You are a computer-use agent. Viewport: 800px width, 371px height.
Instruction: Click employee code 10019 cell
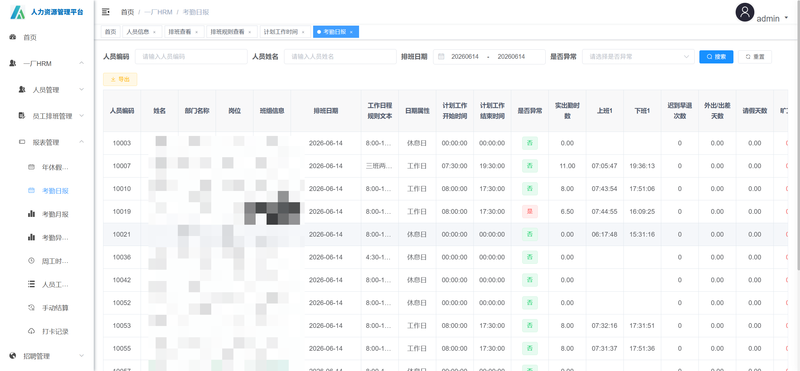[122, 211]
